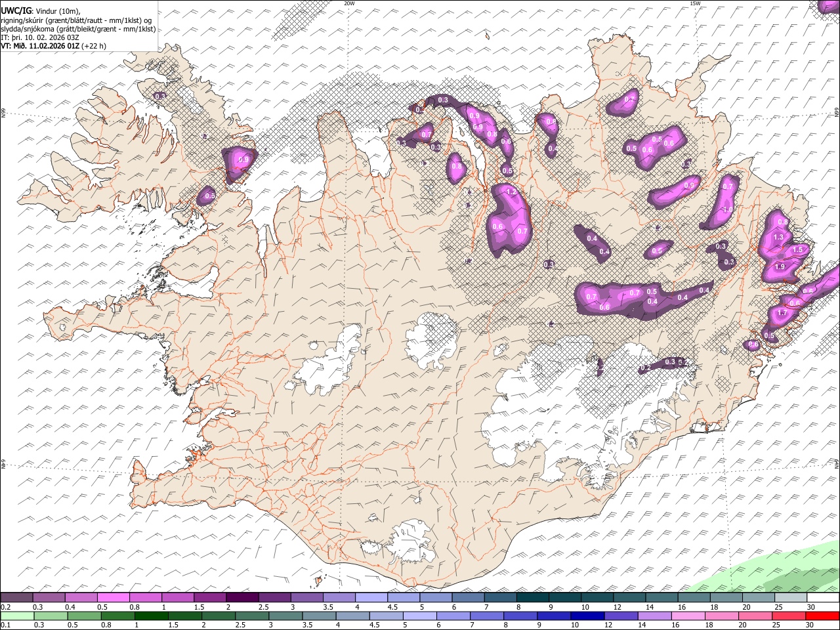Image resolution: width=840 pixels, height=630 pixels.
Task: Click the '0.2' snow legend label
Action: pos(5,607)
